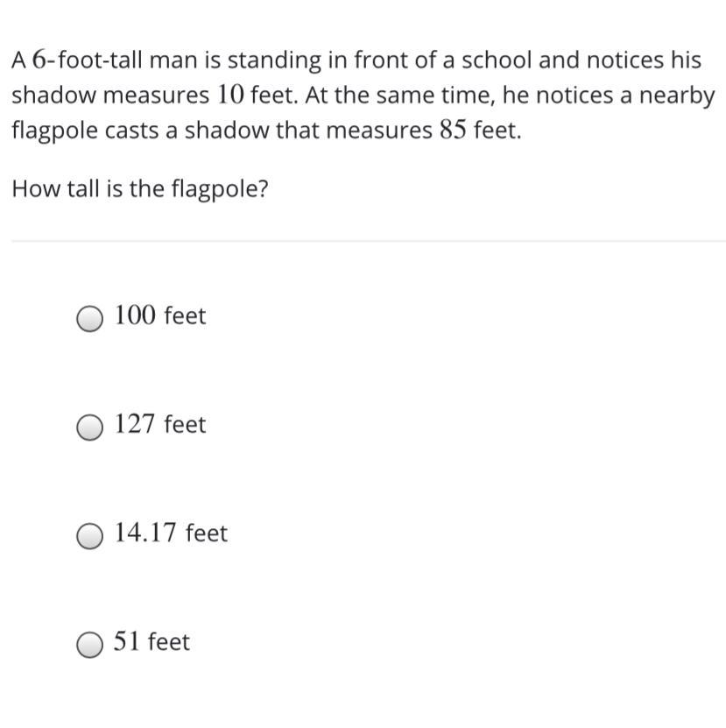Click the horizontal divider below the question
The width and height of the screenshot is (726, 728).
tap(369, 241)
